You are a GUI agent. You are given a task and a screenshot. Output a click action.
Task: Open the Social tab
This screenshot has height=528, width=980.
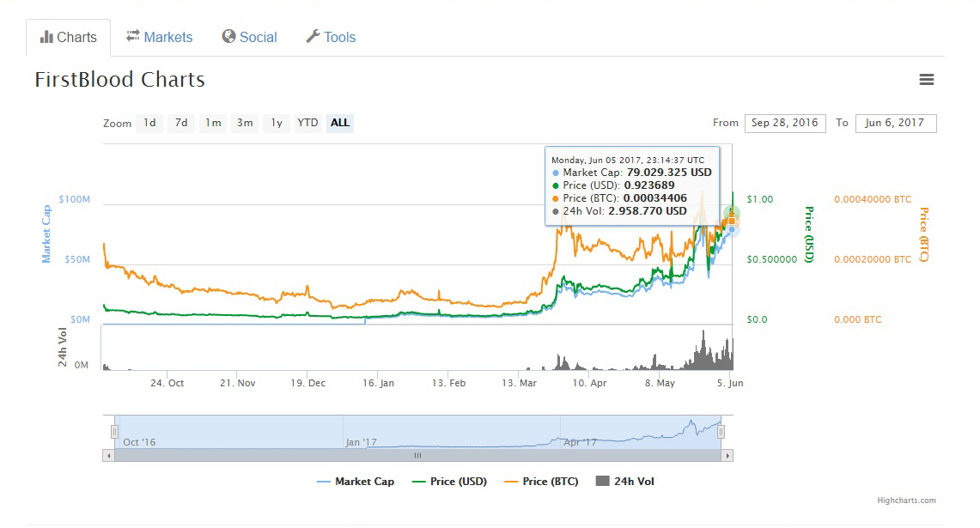[x=249, y=38]
